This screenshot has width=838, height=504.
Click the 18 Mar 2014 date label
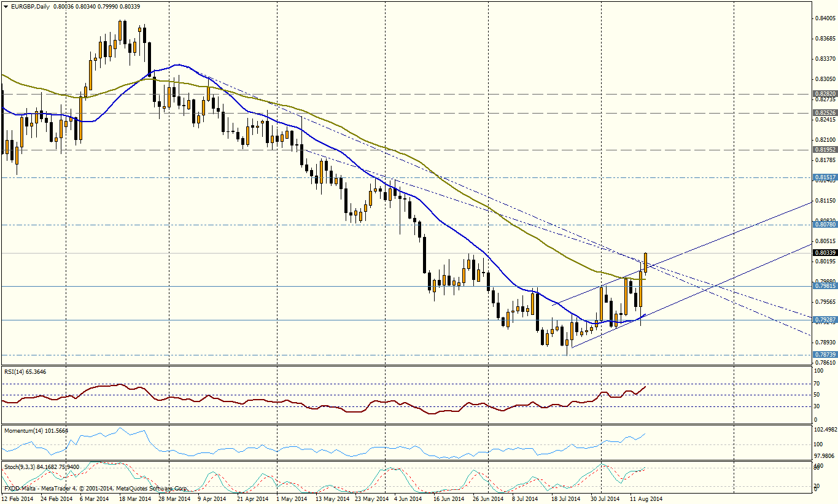pyautogui.click(x=134, y=499)
